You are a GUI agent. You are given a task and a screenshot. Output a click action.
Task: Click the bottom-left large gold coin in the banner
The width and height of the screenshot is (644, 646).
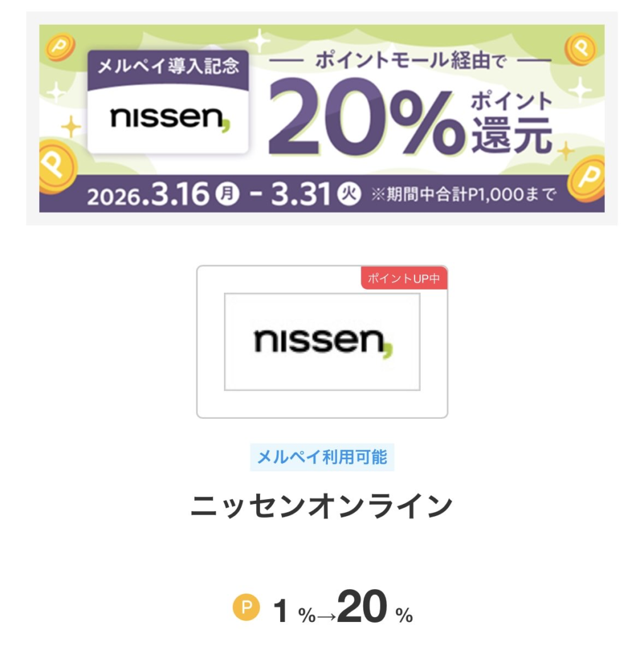point(57,167)
